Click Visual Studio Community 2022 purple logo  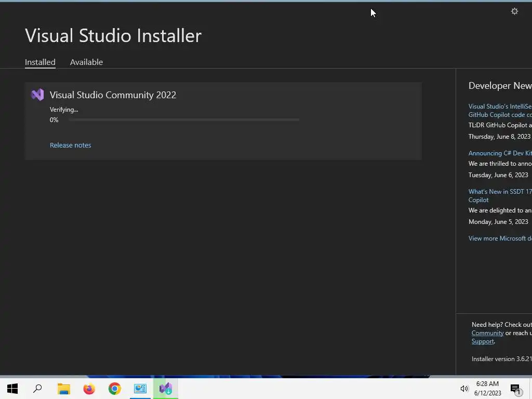click(37, 95)
